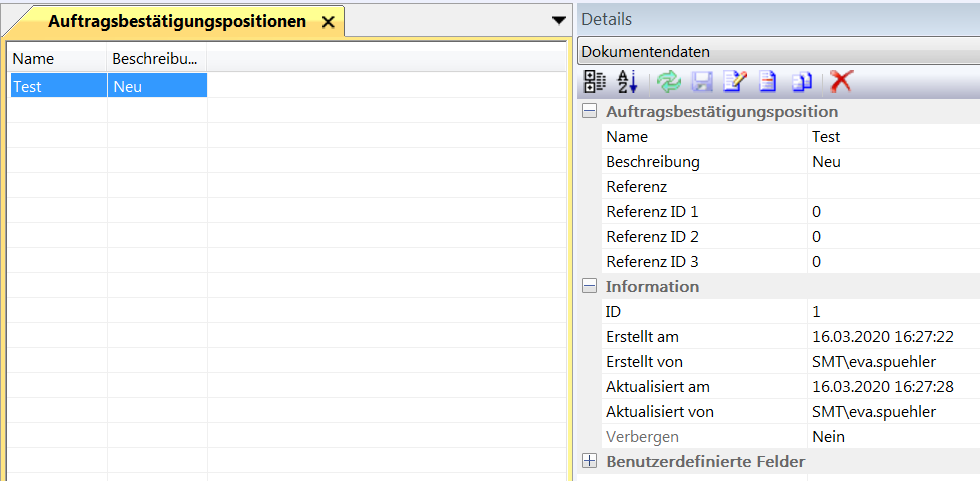Image resolution: width=980 pixels, height=481 pixels.
Task: Switch property grid to categorized view
Action: [x=596, y=82]
